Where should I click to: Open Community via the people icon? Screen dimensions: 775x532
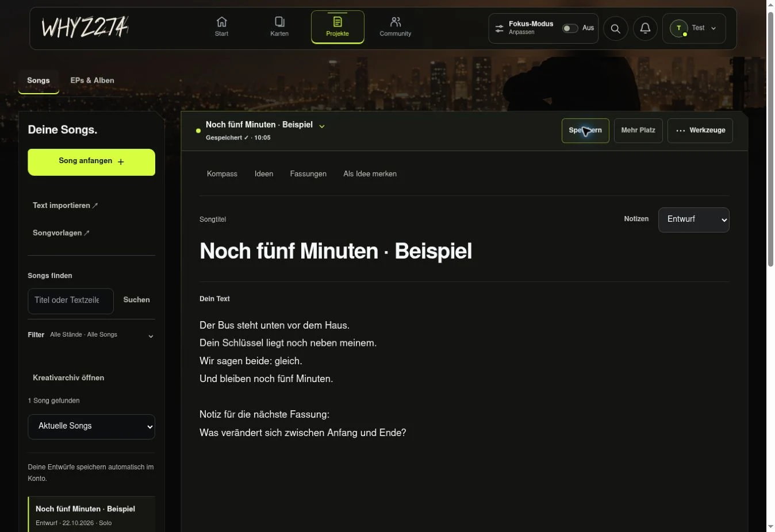point(395,22)
